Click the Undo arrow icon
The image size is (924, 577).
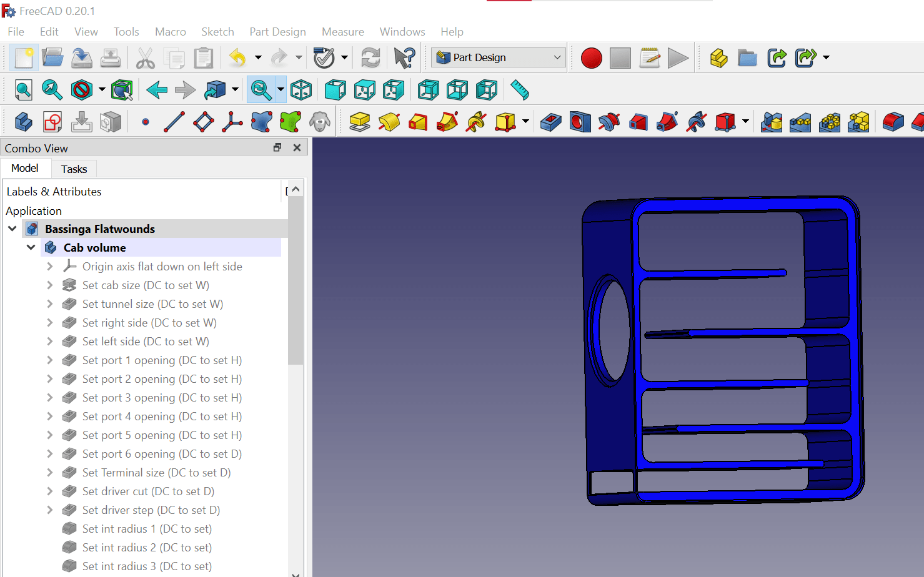tap(237, 58)
